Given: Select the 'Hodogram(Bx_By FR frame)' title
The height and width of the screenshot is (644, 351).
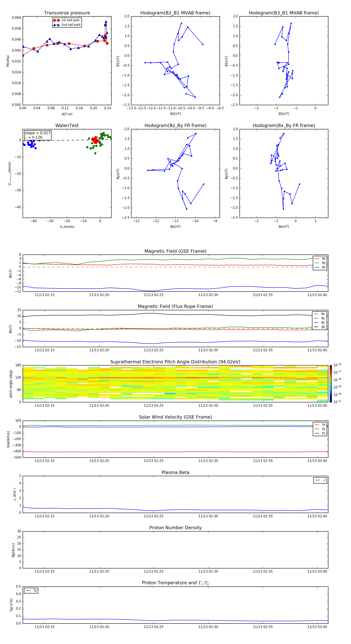Looking at the screenshot, I should (x=284, y=125).
